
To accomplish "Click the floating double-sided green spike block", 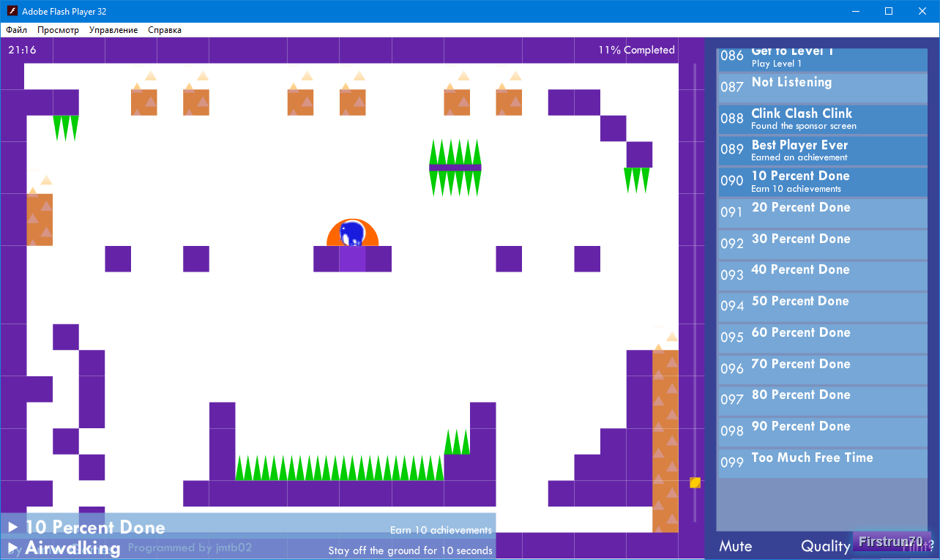I will 455,168.
